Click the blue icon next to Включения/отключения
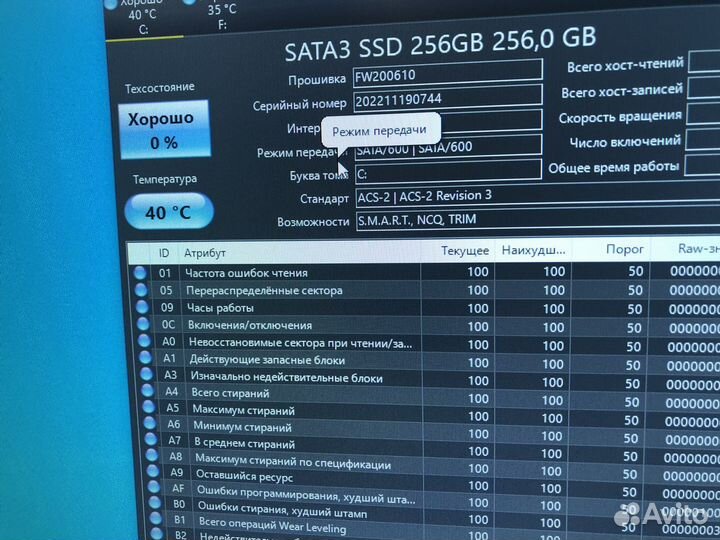720x540 pixels. pos(141,324)
